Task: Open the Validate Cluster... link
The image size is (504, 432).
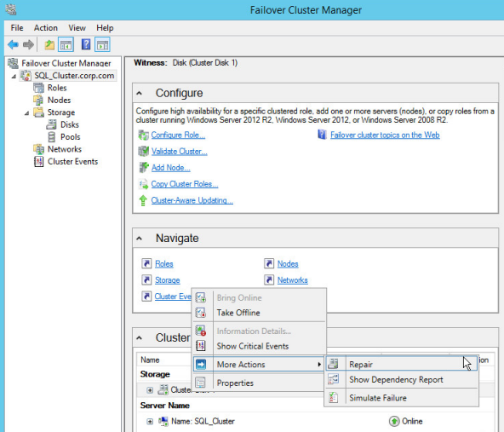Action: point(180,151)
